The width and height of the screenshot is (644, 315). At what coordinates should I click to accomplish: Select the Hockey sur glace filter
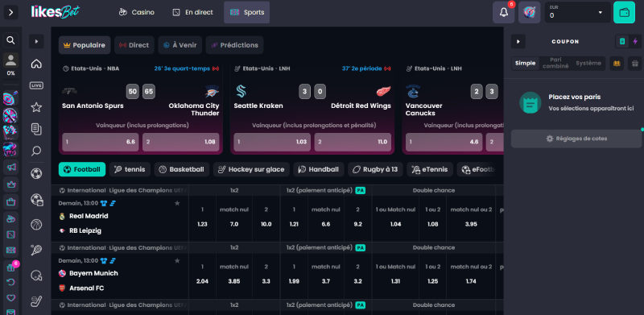tap(251, 169)
